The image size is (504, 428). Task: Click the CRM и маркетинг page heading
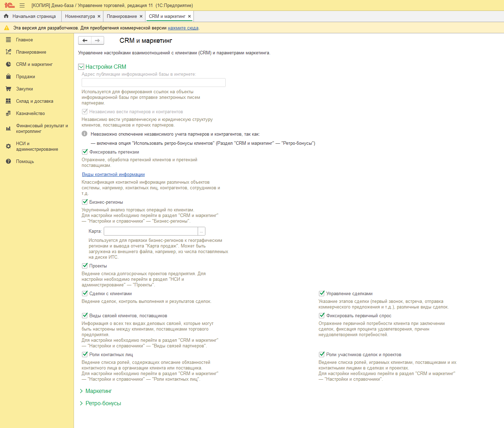[146, 41]
